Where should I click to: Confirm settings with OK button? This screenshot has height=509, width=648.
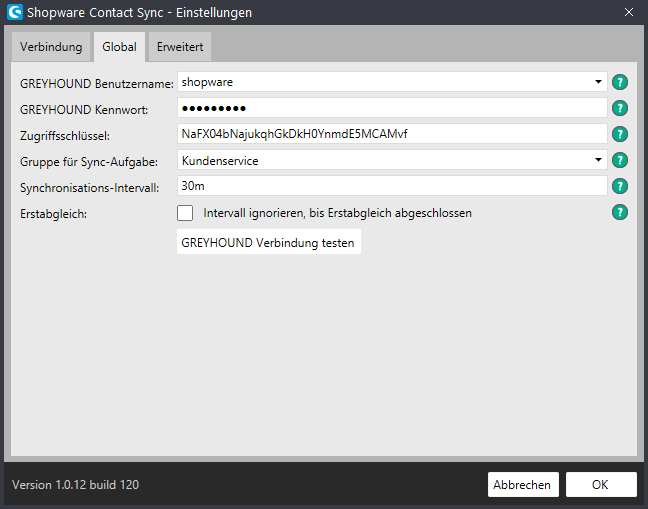[601, 485]
